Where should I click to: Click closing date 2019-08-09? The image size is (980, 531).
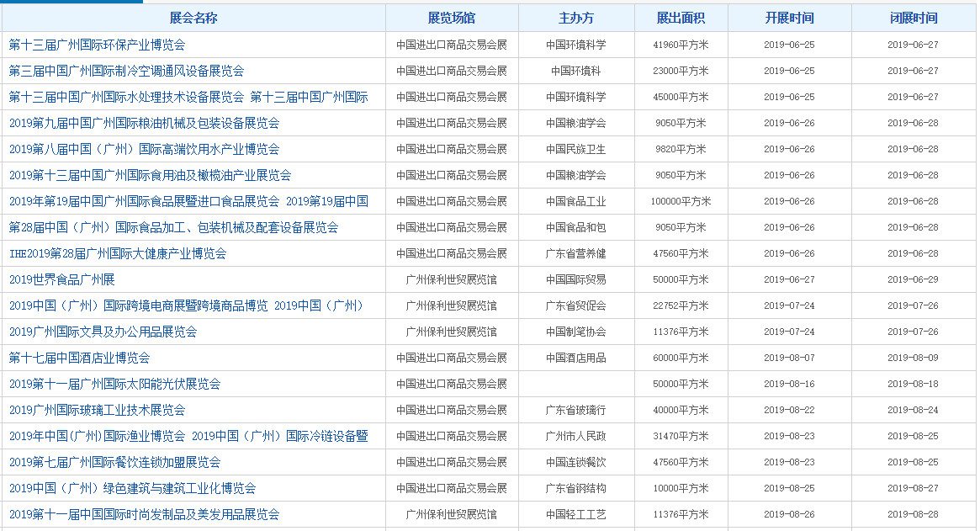pyautogui.click(x=914, y=358)
